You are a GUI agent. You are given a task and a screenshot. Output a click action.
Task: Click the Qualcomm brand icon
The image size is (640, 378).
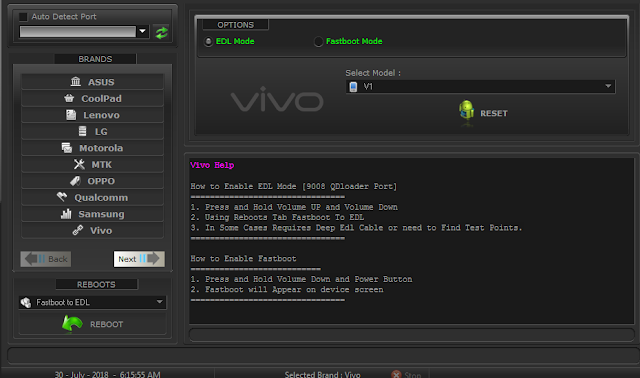(62, 197)
